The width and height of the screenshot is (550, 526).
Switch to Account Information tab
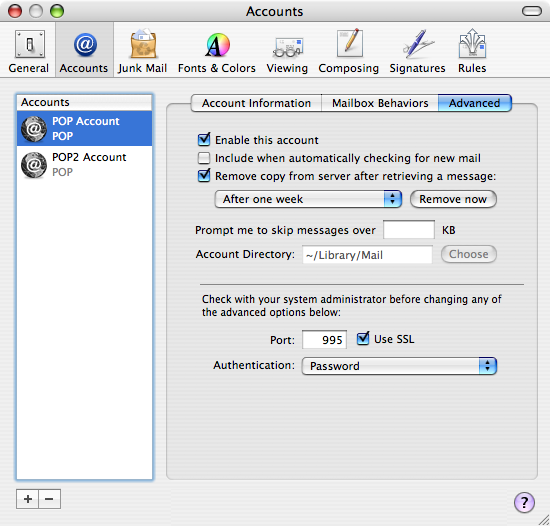(x=256, y=103)
